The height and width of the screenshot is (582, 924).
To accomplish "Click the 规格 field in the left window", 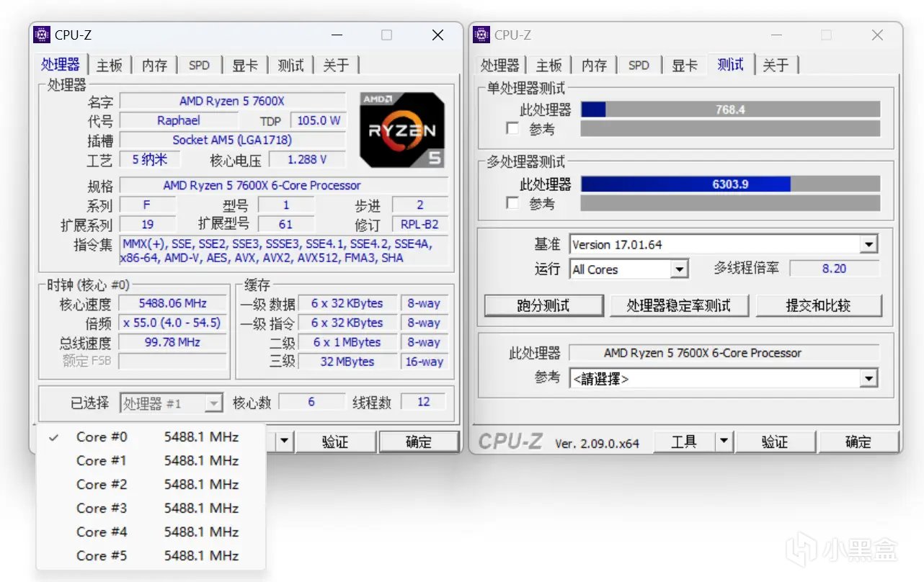I will 283,185.
